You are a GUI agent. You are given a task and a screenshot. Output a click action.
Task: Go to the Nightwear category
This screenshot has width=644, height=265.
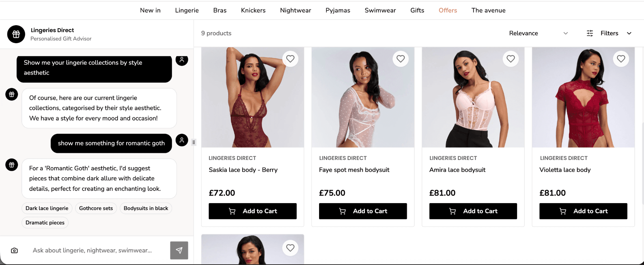pos(296,10)
